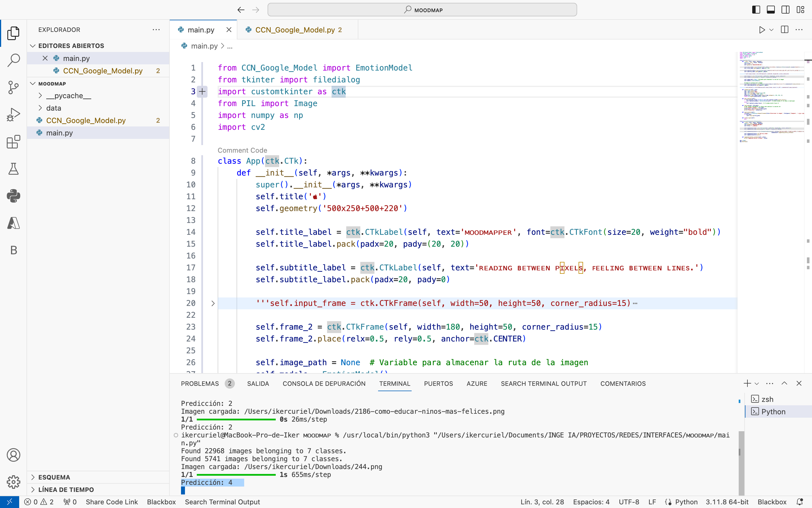
Task: Click Share Code Link in status bar
Action: 112,502
